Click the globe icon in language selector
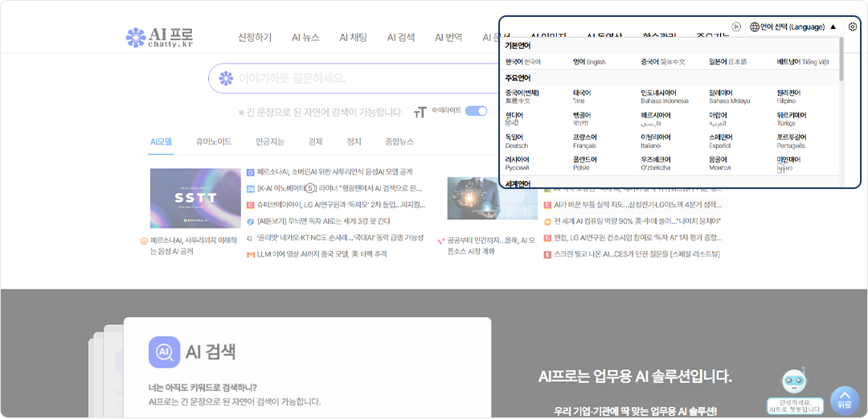Screen dimensions: 868x419 [754, 27]
